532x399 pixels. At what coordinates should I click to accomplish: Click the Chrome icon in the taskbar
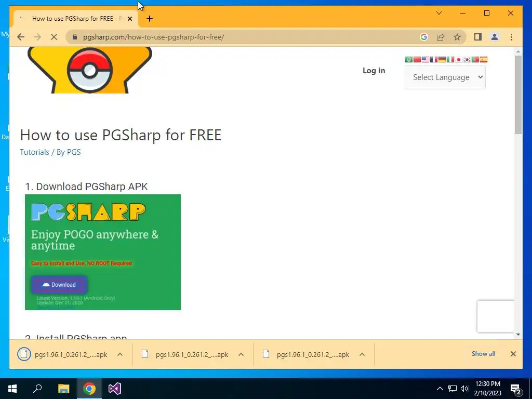(x=89, y=389)
